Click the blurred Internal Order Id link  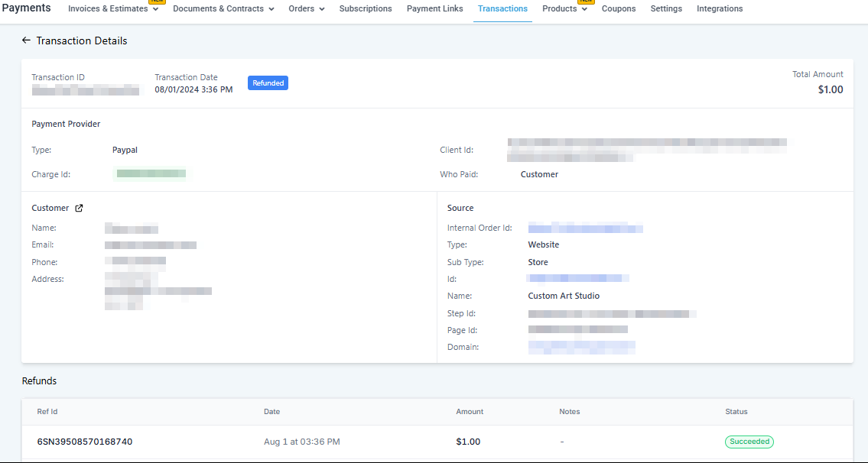pyautogui.click(x=585, y=228)
